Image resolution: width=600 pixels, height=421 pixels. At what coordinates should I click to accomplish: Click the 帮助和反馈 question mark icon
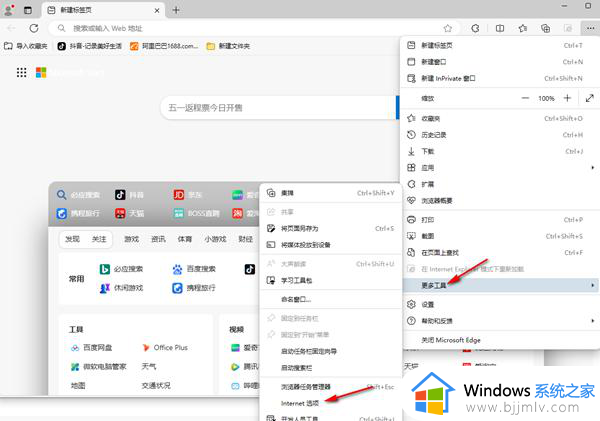pos(411,321)
